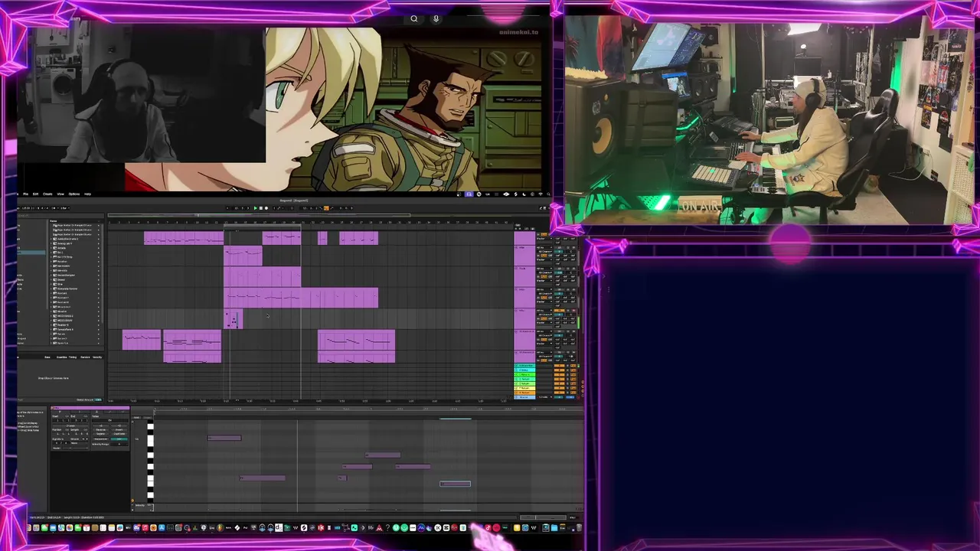The width and height of the screenshot is (980, 551).
Task: Select the Serum plug-in in the browser
Action: (61, 334)
